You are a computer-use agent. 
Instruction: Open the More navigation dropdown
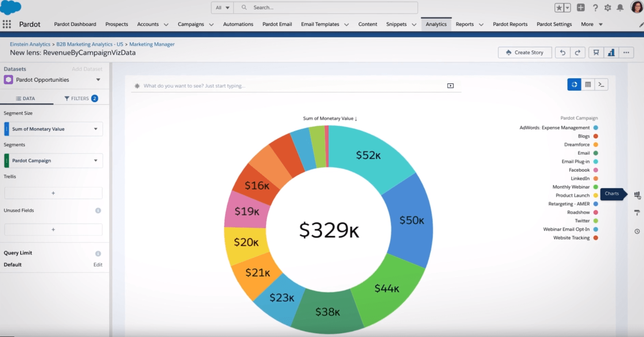point(591,24)
